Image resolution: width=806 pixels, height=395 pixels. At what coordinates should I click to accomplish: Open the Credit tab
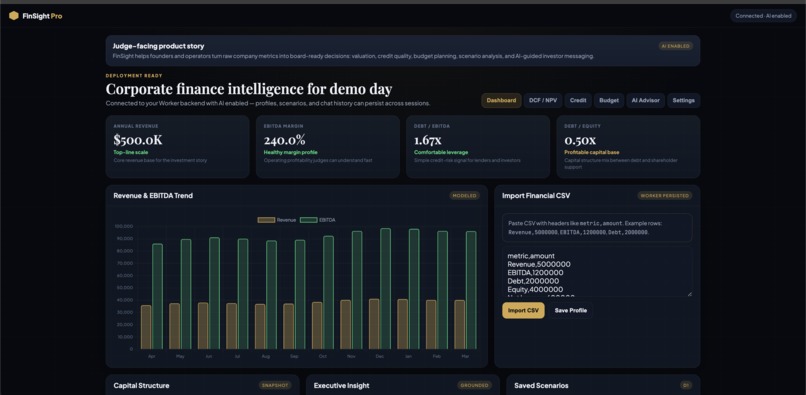point(578,100)
